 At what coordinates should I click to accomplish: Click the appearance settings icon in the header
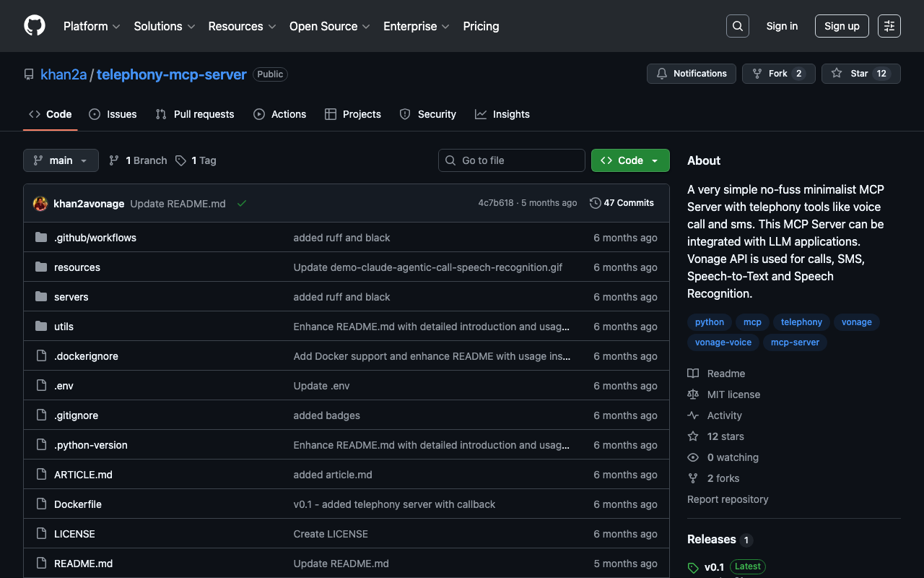pos(889,26)
